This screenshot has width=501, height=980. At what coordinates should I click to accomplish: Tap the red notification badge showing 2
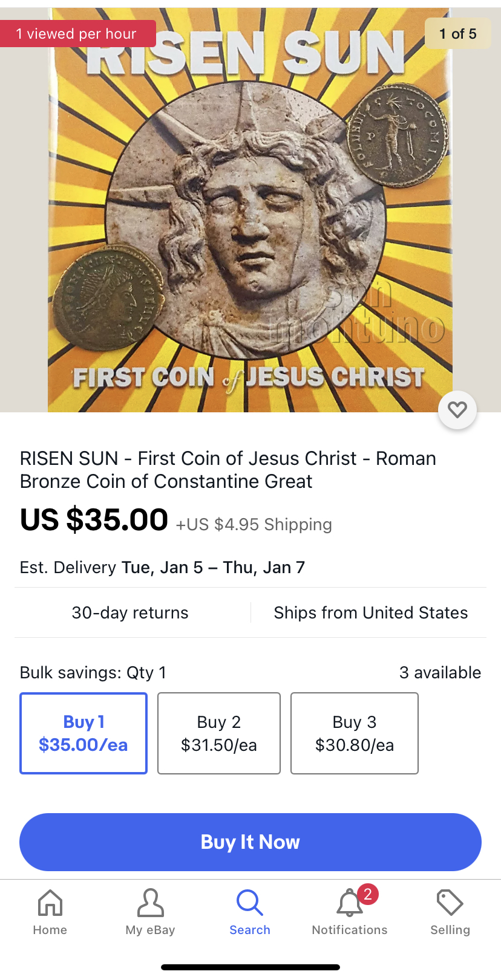click(367, 894)
